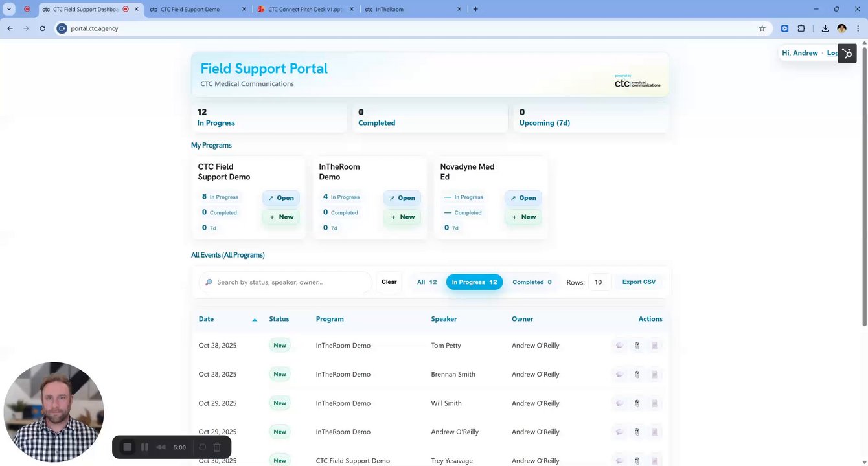Open the attachment paperclip for Brennan Smith's event
The height and width of the screenshot is (466, 868).
click(x=637, y=374)
